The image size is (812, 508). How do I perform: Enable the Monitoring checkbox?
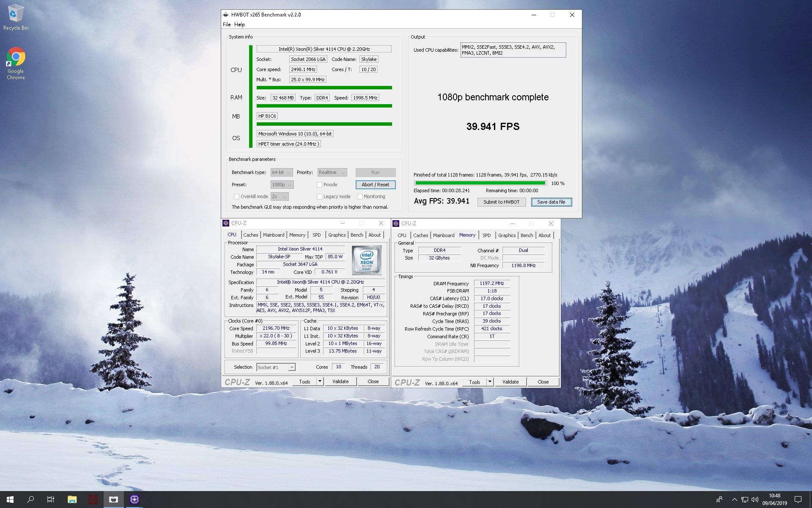click(359, 196)
